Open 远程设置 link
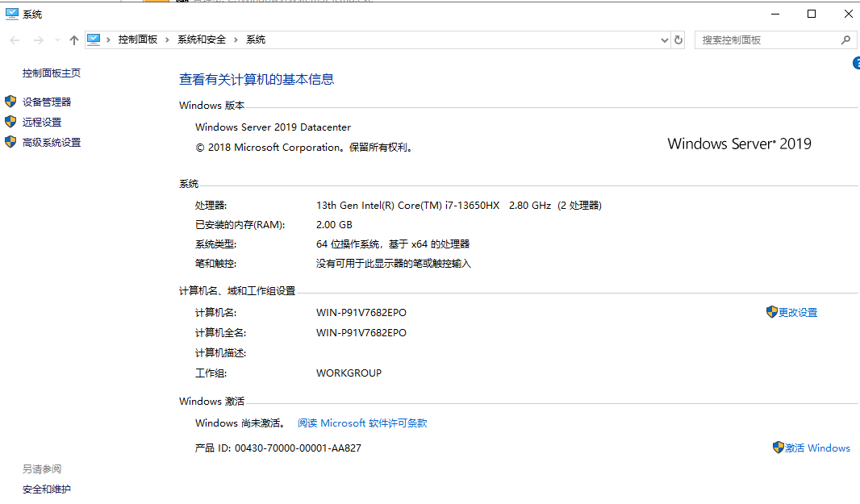 click(x=42, y=123)
